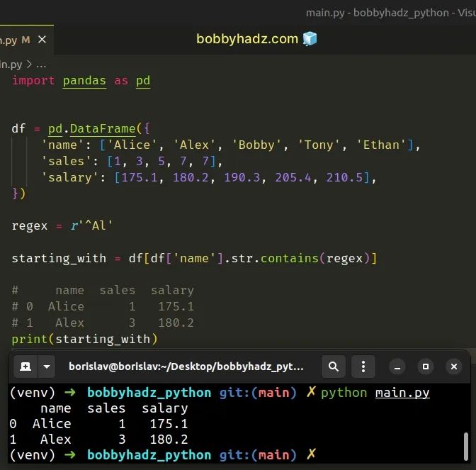Close the terminal window
Screen dimensions: 476x470
pyautogui.click(x=454, y=367)
